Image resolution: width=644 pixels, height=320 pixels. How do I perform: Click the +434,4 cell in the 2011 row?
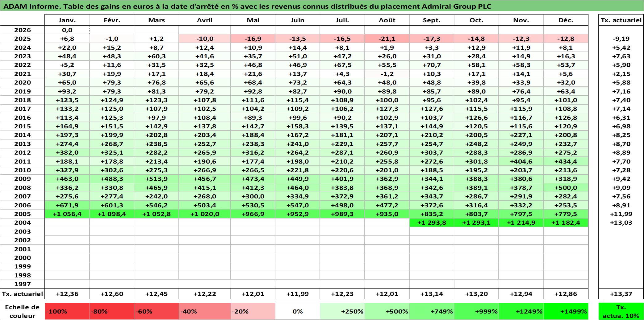click(566, 161)
